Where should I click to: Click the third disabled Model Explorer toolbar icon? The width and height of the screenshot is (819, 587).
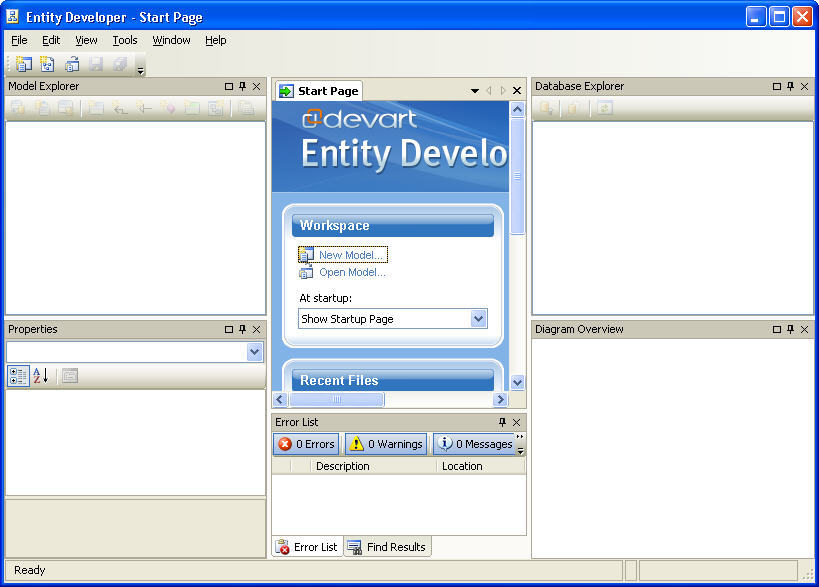point(66,108)
